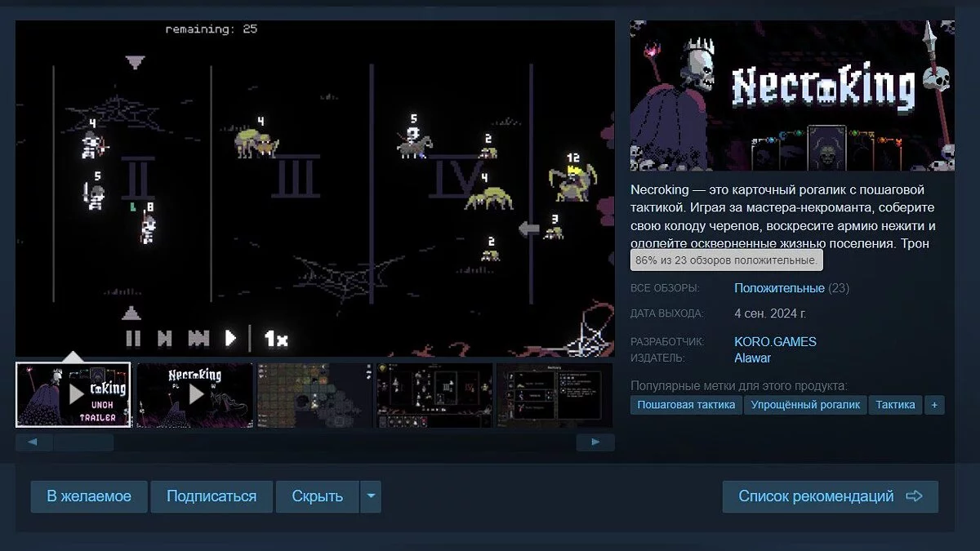Click the plus button to add tags

pos(934,405)
